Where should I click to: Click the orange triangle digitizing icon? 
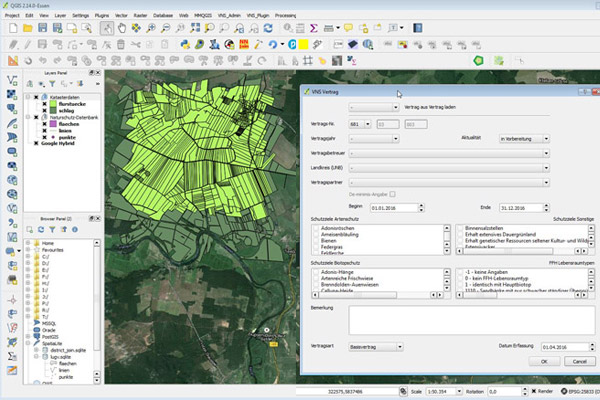coord(13,60)
